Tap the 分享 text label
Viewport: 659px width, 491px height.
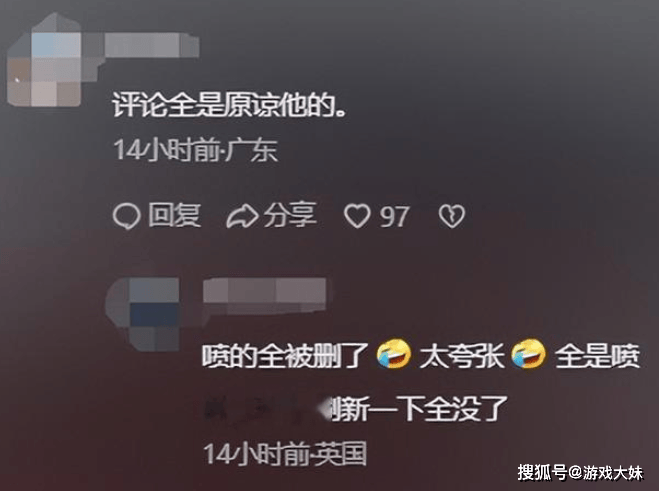pos(290,215)
